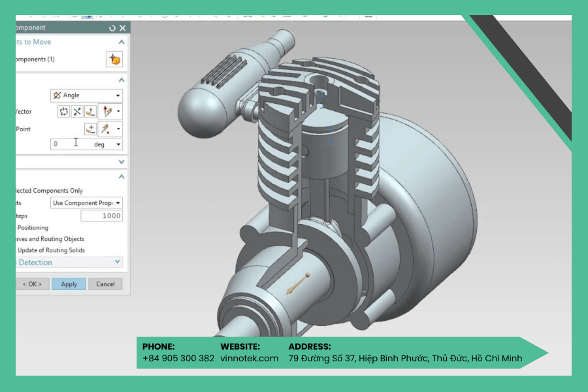Image resolution: width=588 pixels, height=392 pixels.
Task: Click the cycle direction icon beside Vector
Action: point(63,112)
